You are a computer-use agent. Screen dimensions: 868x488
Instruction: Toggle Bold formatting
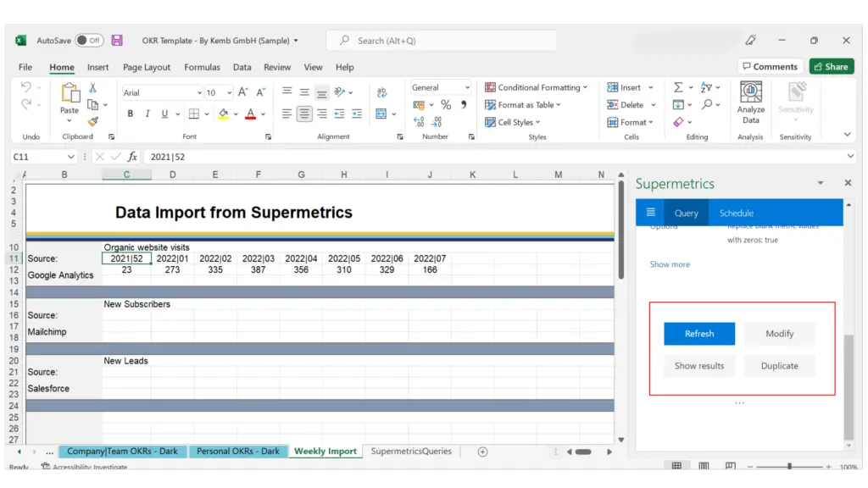click(x=130, y=114)
